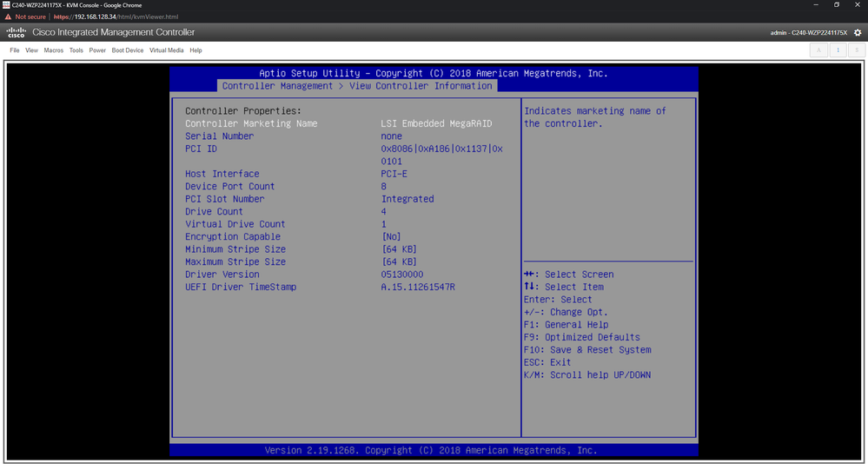Select the Serial Number row
The width and height of the screenshot is (868, 470).
point(294,136)
